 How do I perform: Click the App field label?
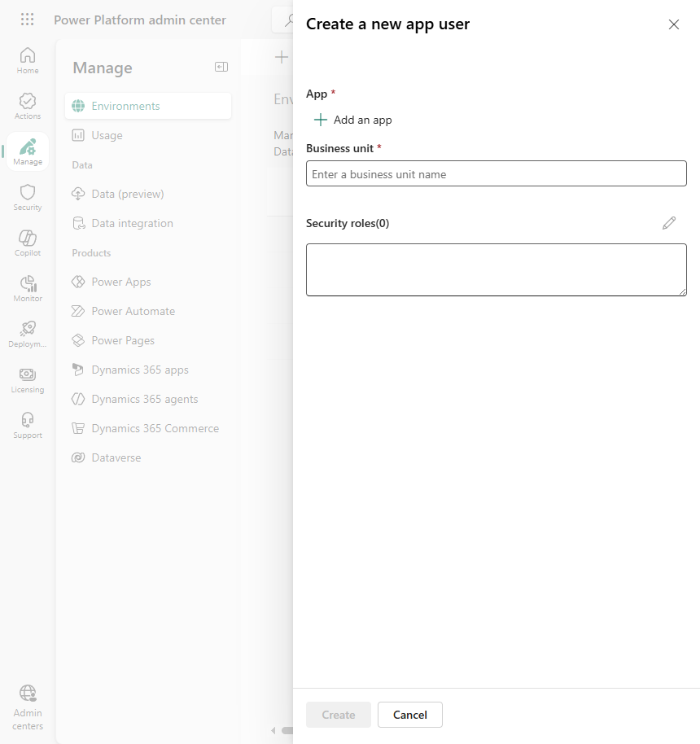[317, 94]
